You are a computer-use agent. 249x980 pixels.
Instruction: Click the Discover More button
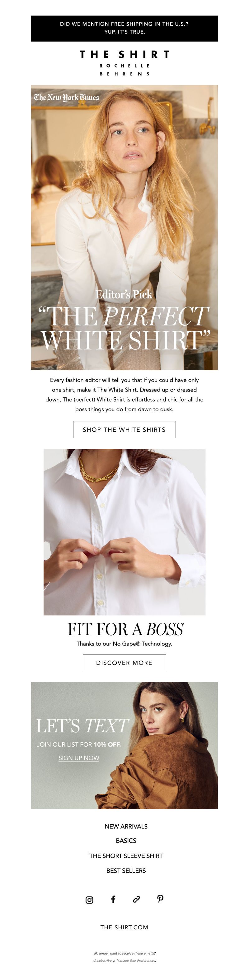pos(125,662)
